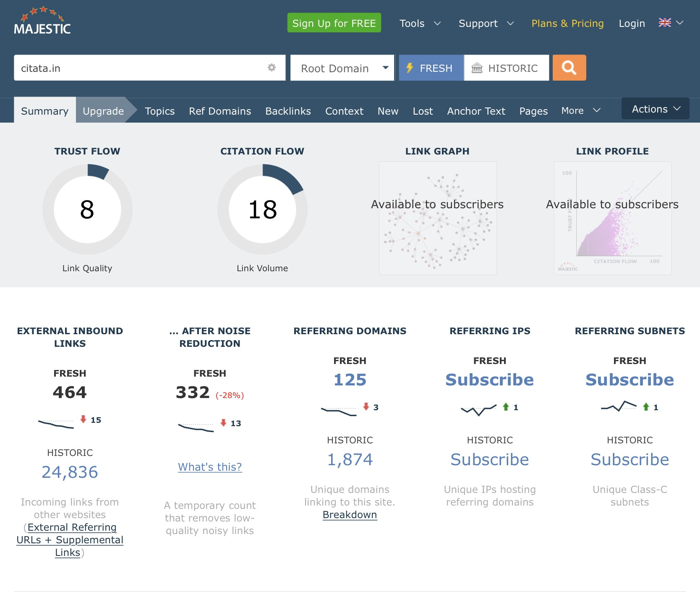Click green up arrow under Referring IPs

506,406
